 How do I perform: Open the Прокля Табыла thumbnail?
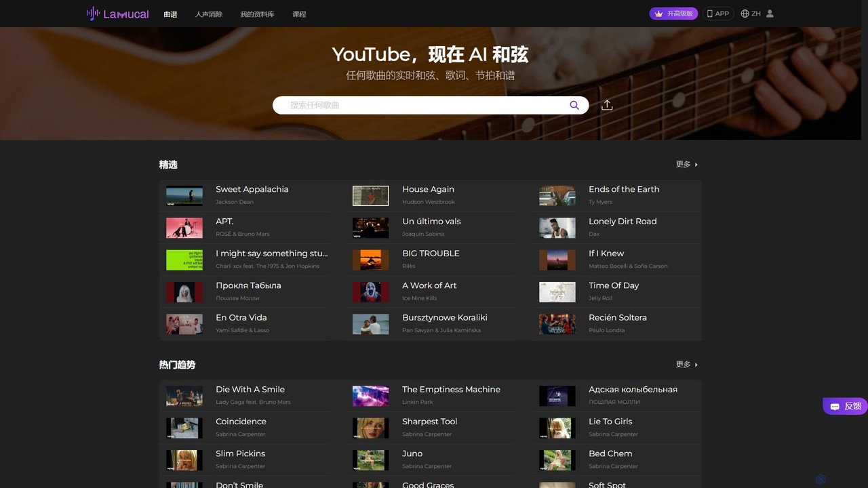[x=184, y=292]
